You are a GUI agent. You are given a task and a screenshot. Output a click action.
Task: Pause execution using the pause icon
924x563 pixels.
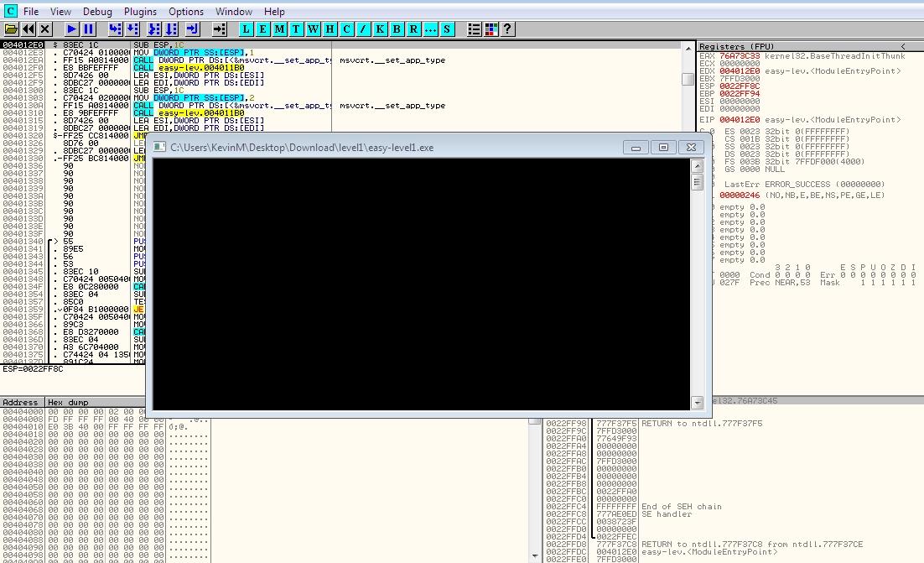[x=88, y=29]
